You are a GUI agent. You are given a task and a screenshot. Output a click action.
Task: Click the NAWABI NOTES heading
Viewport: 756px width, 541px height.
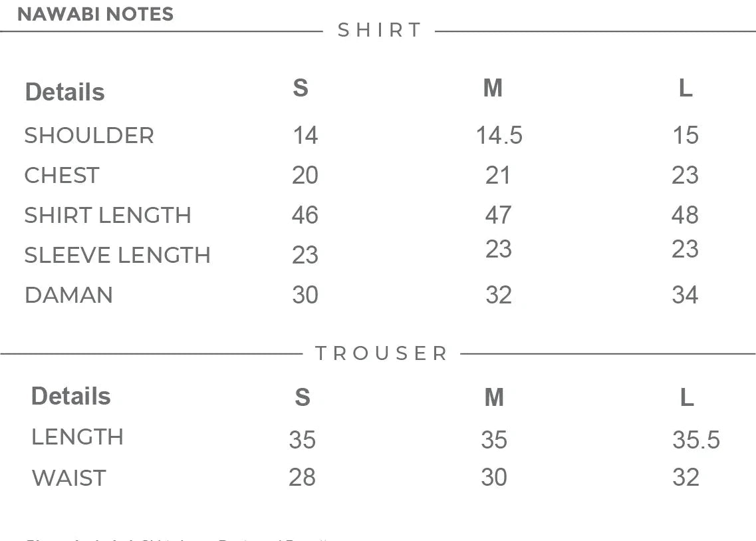click(x=95, y=14)
